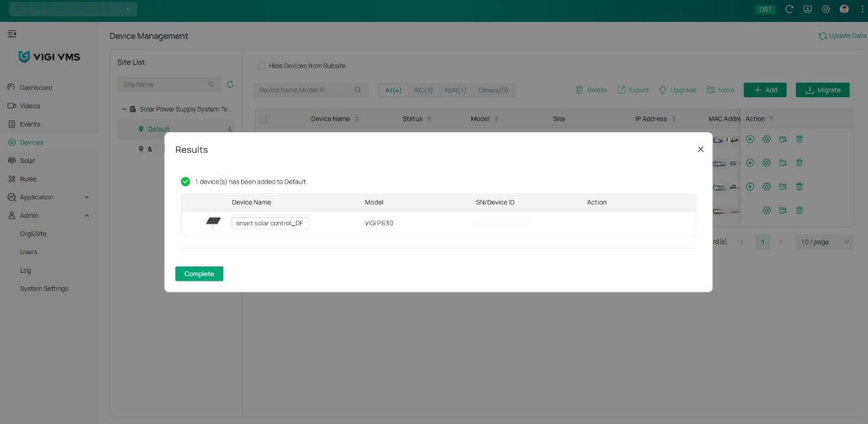Click the smart solar control_DF name field
Viewport: 868px width, 424px height.
[271, 223]
